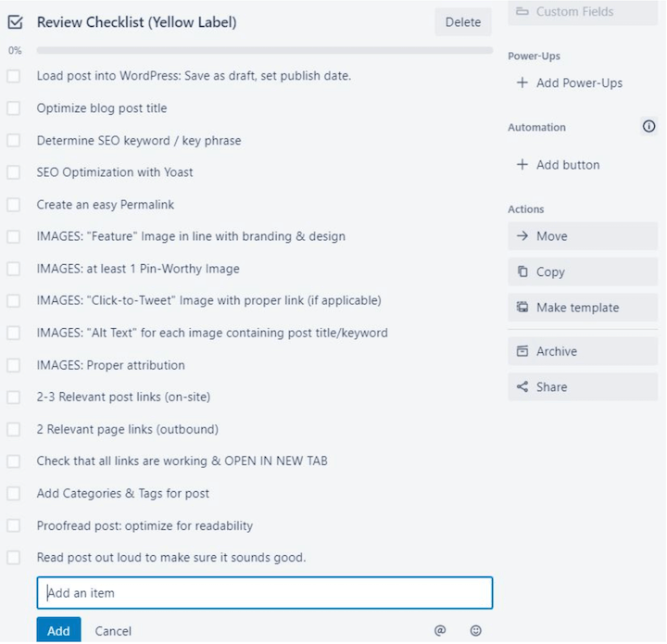The image size is (667, 644).
Task: Click the 'Actions' section heading
Action: (x=526, y=209)
